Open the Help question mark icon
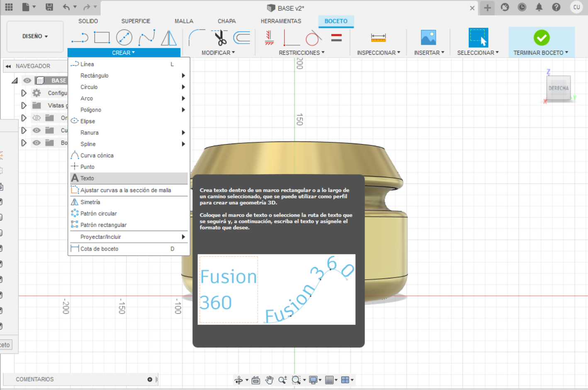Screen dimensions: 588x390 click(556, 7)
